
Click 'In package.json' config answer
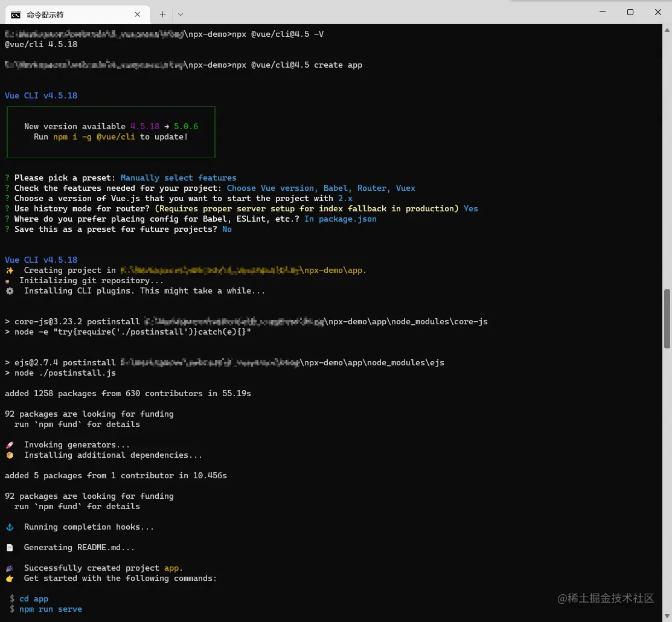click(341, 219)
